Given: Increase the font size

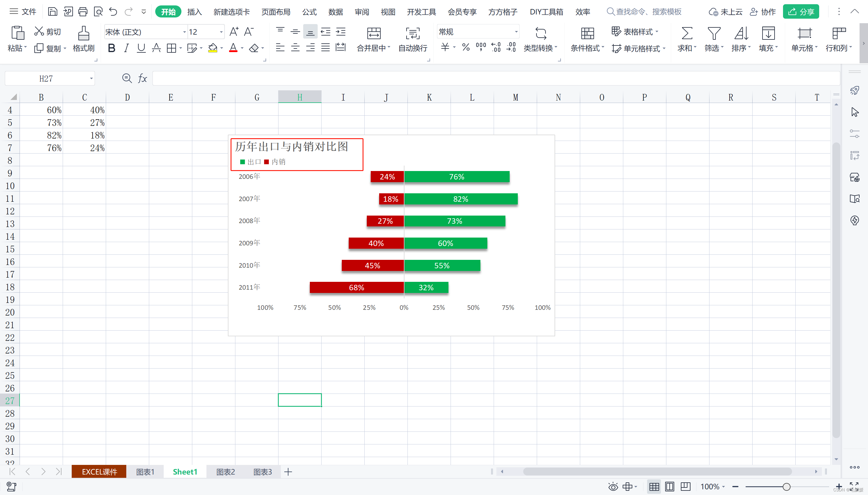Looking at the screenshot, I should coord(234,32).
